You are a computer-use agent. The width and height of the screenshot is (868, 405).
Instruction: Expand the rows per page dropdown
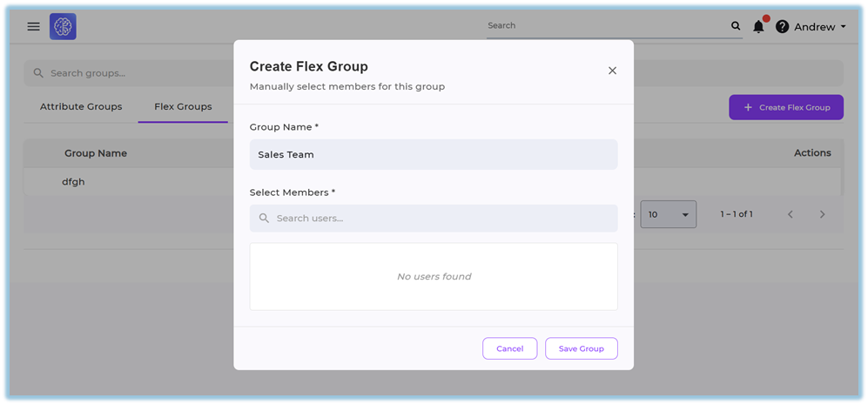coord(668,214)
